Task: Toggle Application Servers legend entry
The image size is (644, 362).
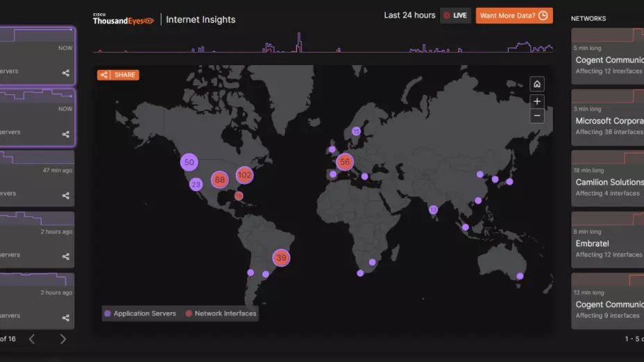Action: (140, 313)
